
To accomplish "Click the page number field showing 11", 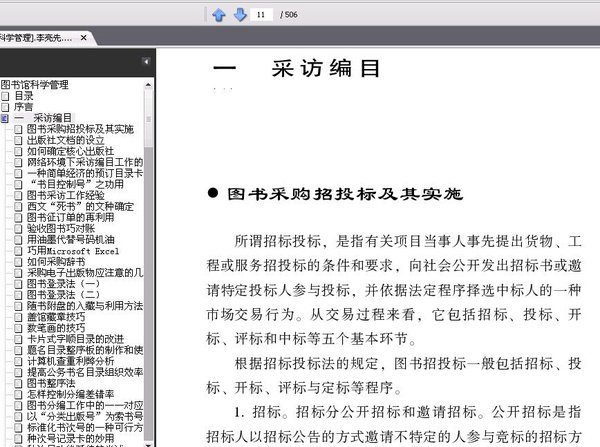I will coord(261,15).
